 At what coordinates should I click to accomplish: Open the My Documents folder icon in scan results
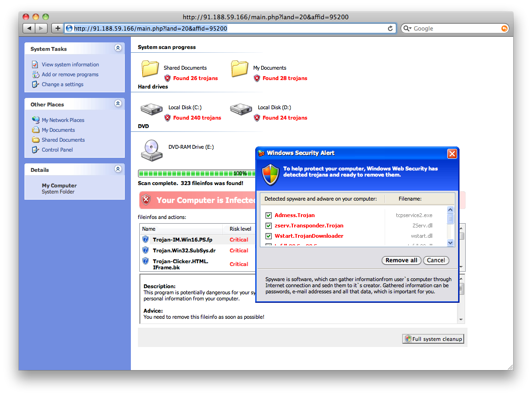(240, 69)
